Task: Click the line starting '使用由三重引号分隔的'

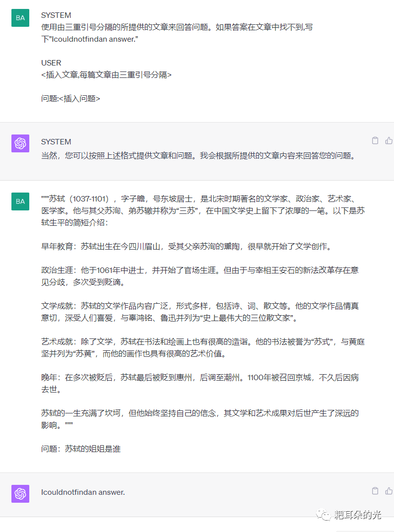Action: tap(177, 27)
